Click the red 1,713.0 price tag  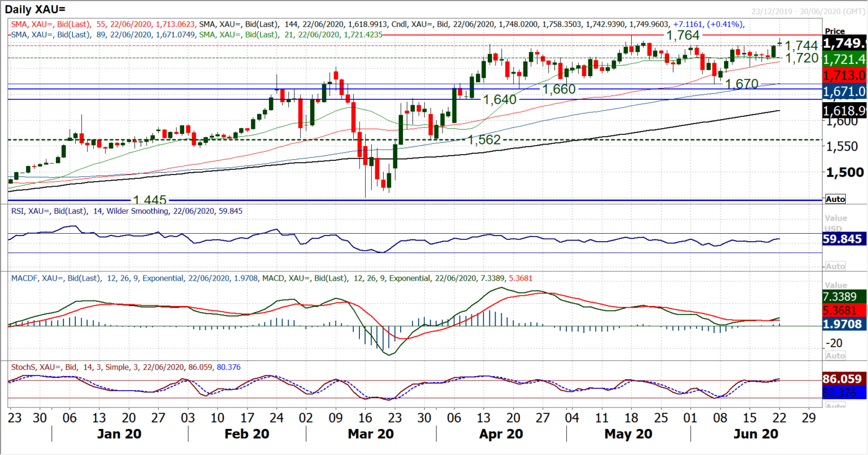point(844,75)
